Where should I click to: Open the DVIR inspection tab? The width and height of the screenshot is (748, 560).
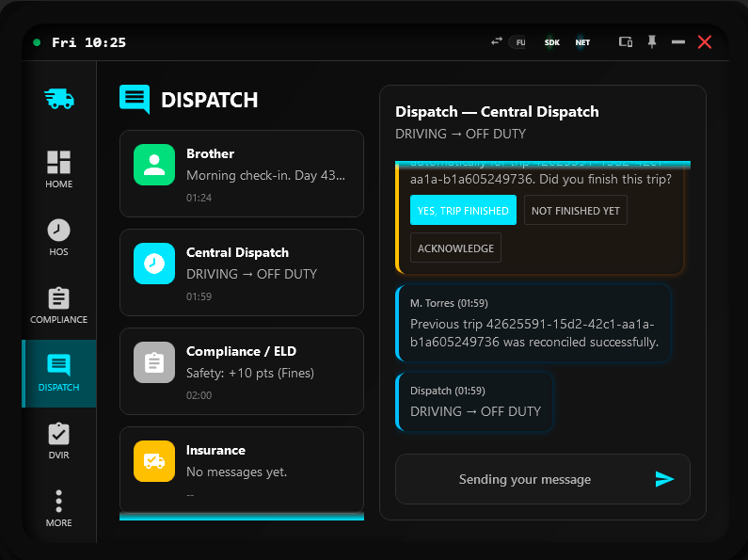(58, 440)
